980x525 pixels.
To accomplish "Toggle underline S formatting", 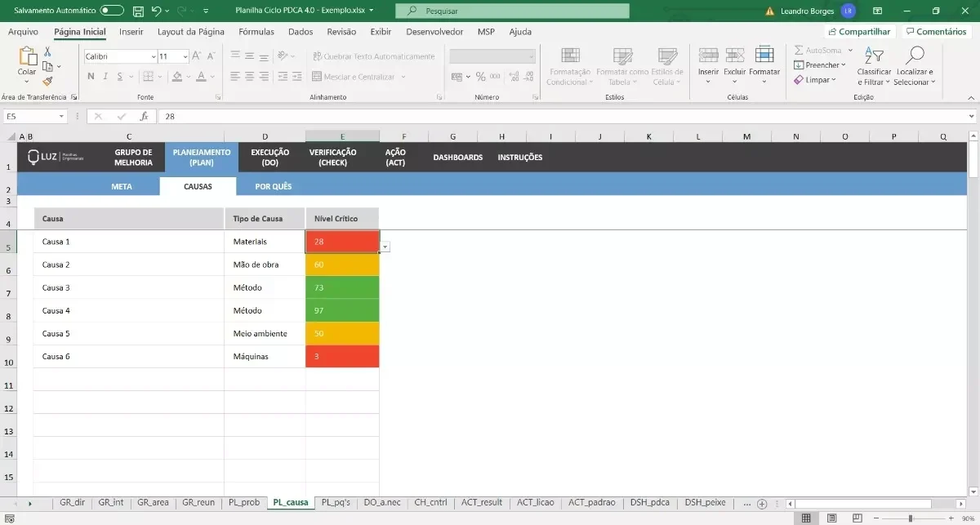I will click(119, 77).
